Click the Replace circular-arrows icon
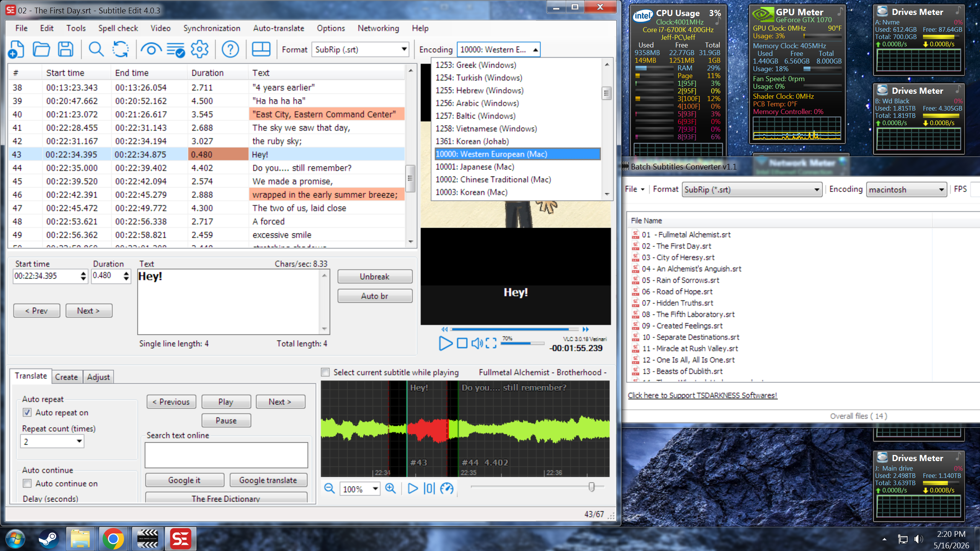 121,50
